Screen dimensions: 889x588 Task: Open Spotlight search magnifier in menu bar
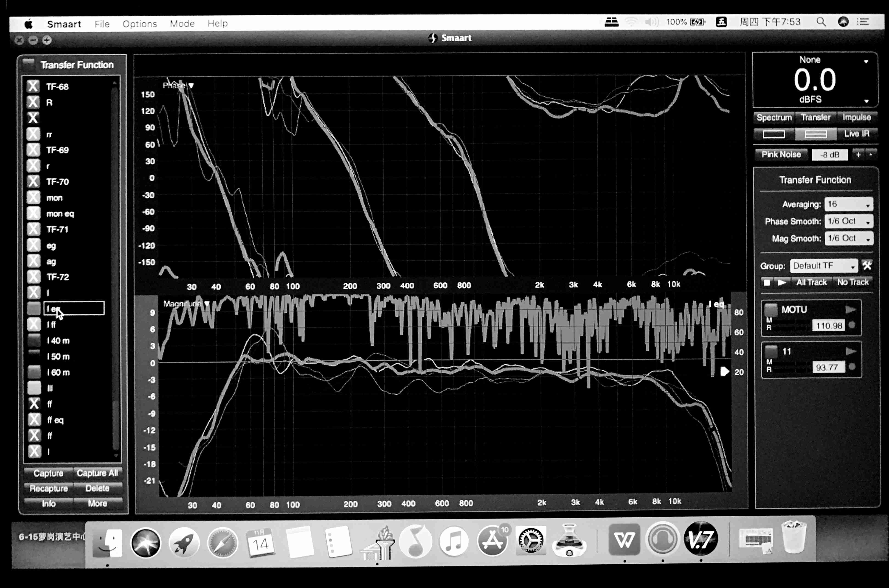tap(821, 22)
